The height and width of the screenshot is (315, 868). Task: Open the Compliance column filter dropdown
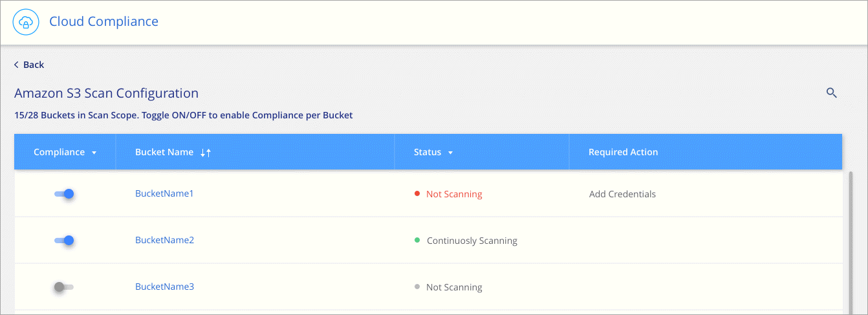94,153
